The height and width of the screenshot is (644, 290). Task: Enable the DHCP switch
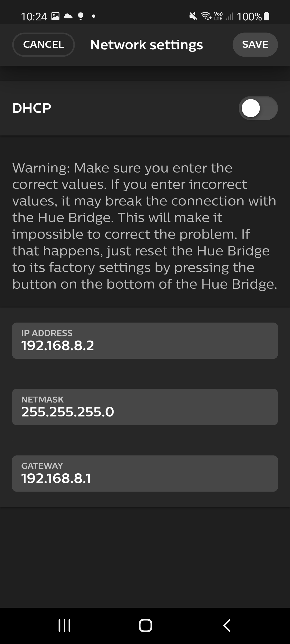coord(258,108)
